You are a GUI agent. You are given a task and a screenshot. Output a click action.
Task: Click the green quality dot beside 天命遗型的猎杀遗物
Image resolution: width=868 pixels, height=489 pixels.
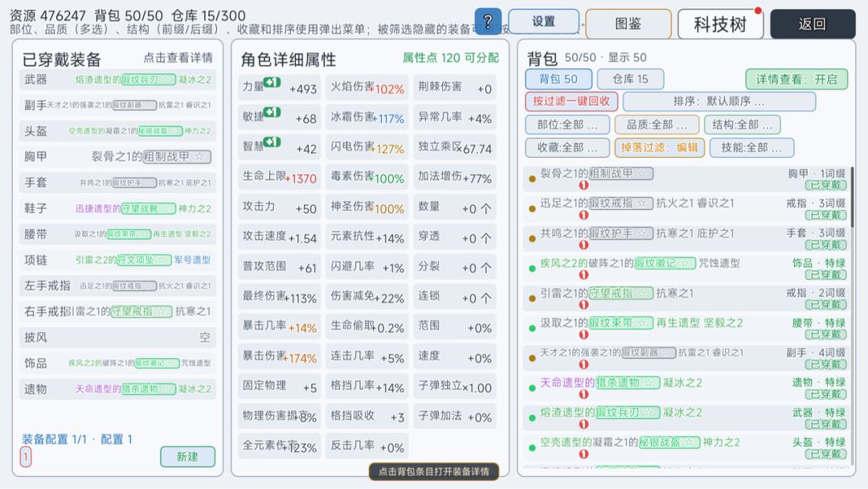pyautogui.click(x=532, y=388)
